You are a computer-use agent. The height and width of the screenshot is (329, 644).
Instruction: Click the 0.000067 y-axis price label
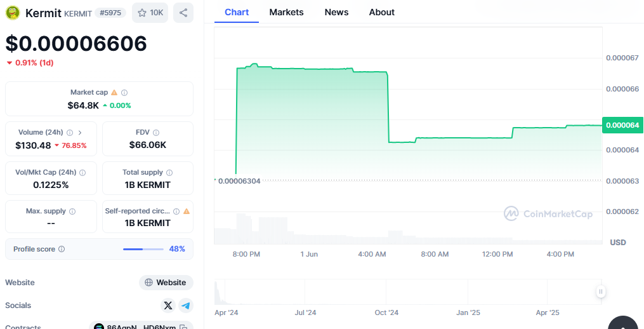pyautogui.click(x=622, y=58)
